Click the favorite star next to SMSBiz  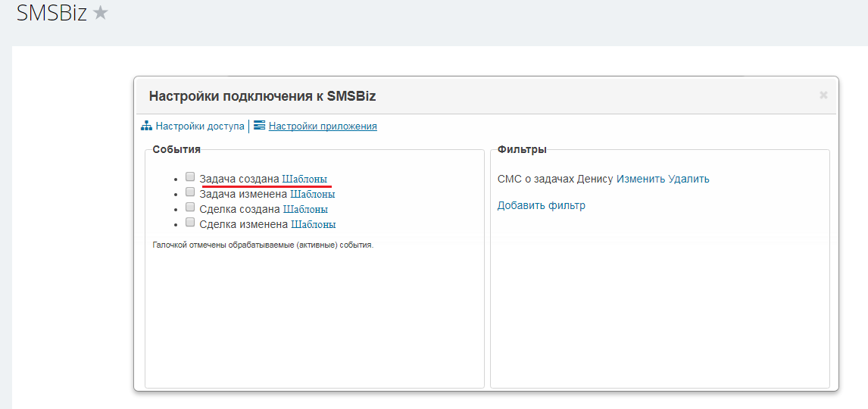(x=100, y=14)
